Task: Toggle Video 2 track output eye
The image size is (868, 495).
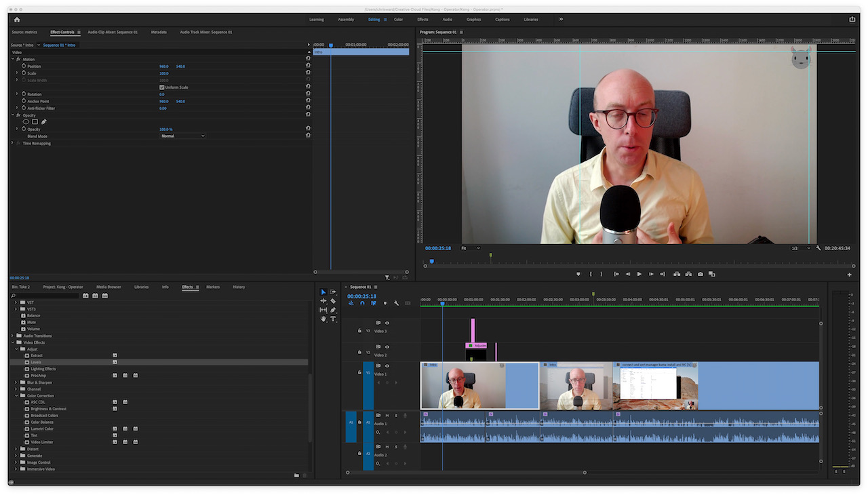Action: [x=387, y=347]
